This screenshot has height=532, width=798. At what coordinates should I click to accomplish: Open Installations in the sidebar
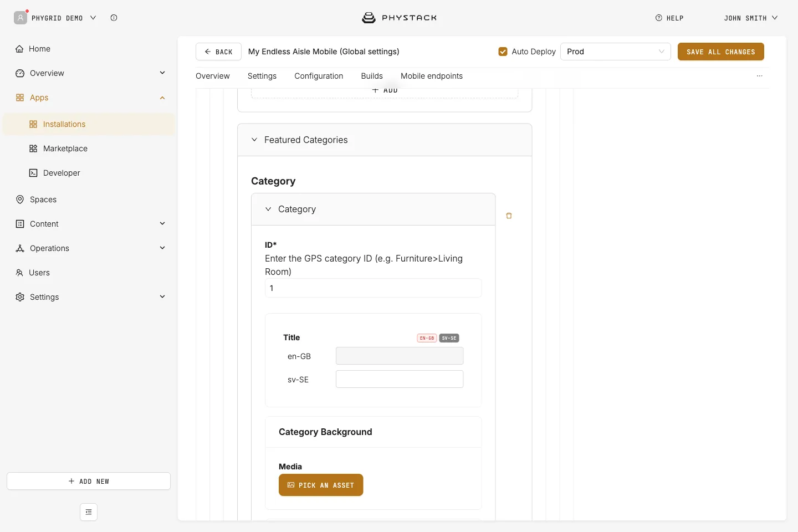[x=89, y=124]
